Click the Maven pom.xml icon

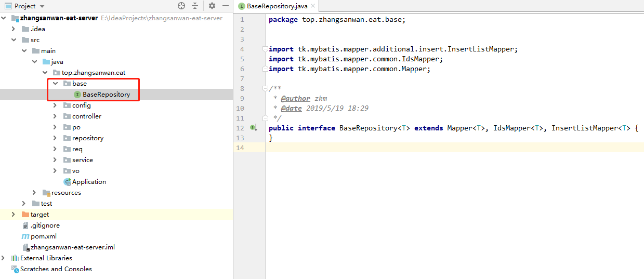[25, 236]
